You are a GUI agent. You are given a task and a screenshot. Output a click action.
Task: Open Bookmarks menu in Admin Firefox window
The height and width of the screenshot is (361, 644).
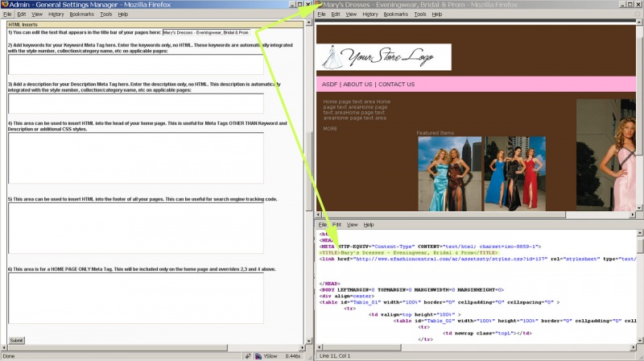[x=82, y=14]
